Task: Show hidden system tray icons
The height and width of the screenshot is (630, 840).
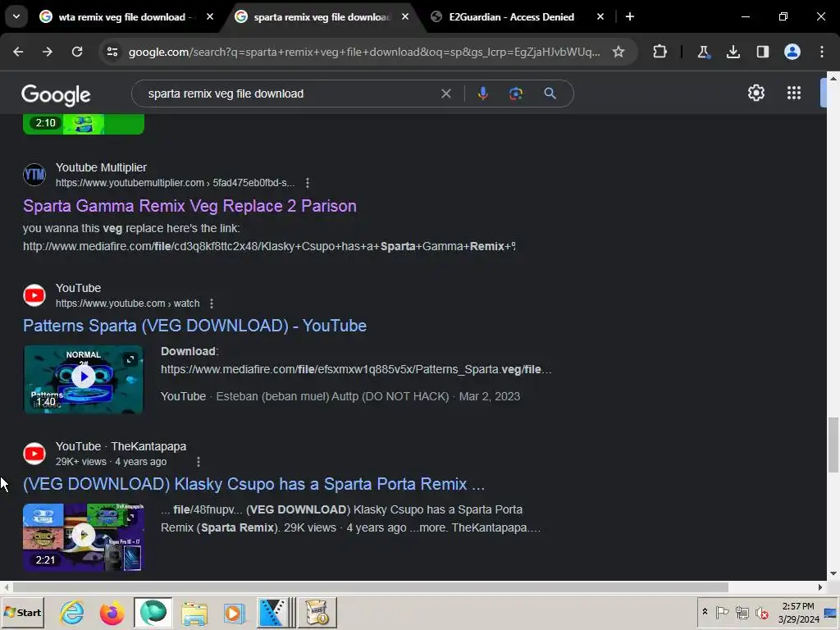Action: 705,612
